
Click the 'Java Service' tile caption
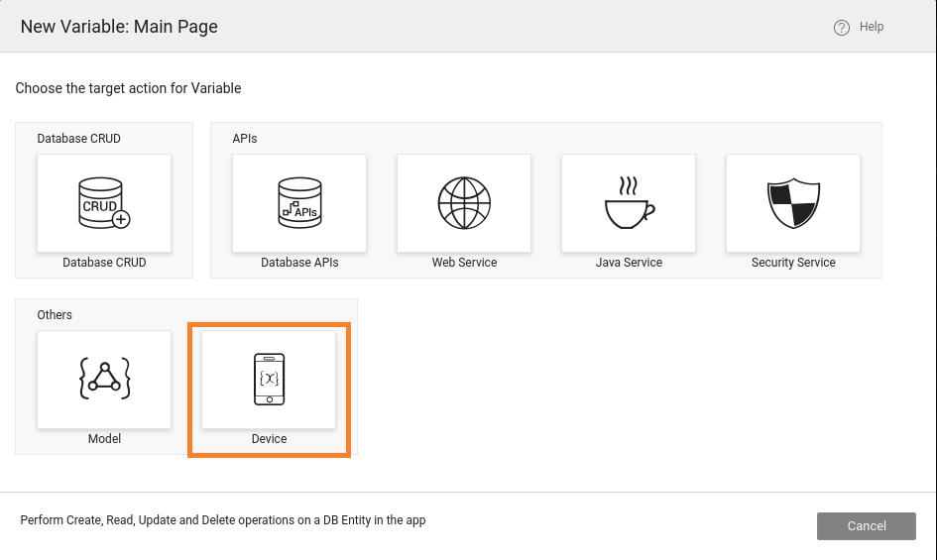click(x=629, y=263)
